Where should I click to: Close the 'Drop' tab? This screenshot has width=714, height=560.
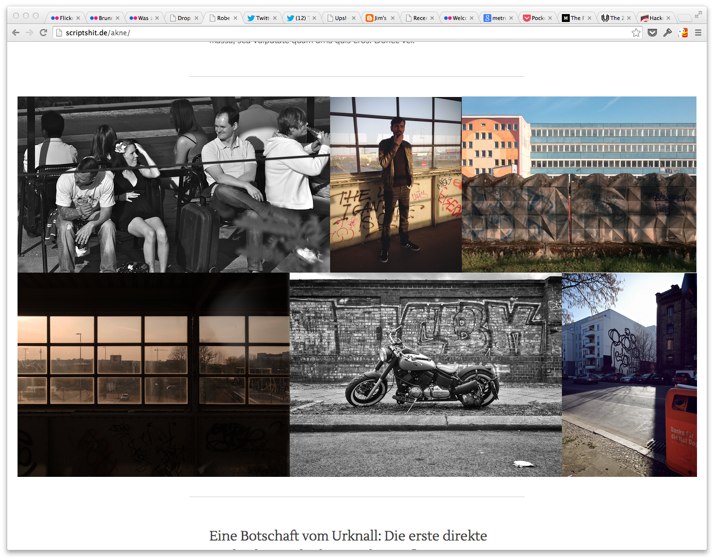pyautogui.click(x=196, y=18)
